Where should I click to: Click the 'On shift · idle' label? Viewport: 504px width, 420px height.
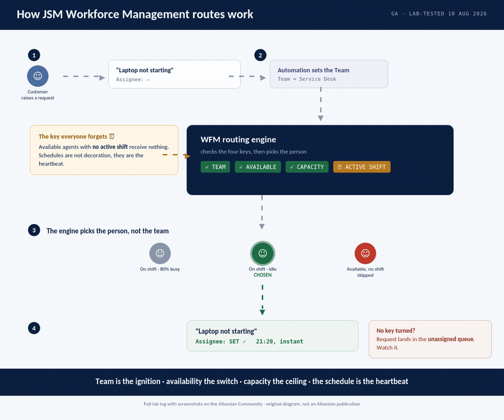(263, 269)
